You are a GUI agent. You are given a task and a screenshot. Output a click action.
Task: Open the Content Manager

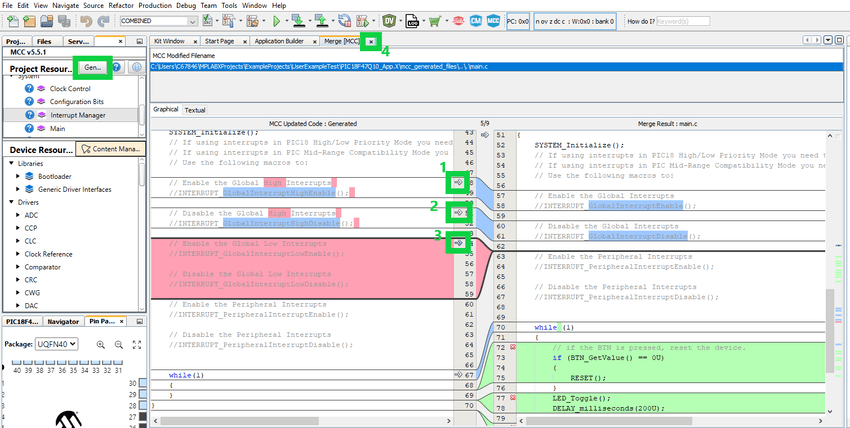coord(110,149)
